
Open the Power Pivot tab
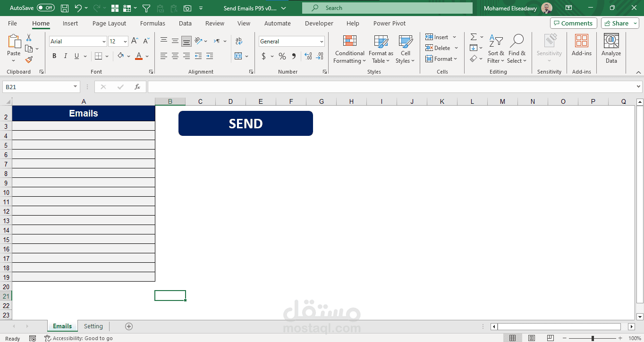390,23
